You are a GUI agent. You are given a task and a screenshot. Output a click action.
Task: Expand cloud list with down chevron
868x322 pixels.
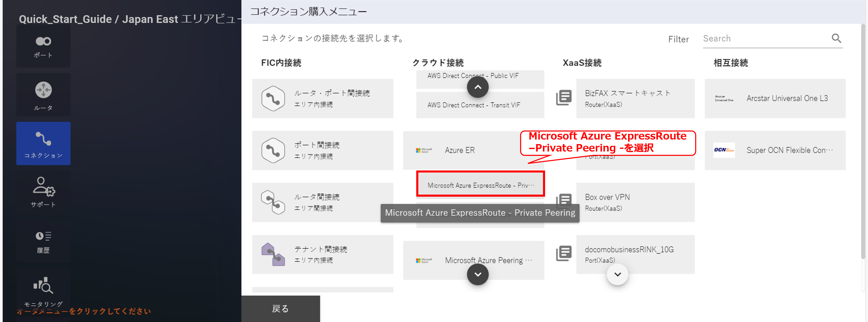coord(478,275)
